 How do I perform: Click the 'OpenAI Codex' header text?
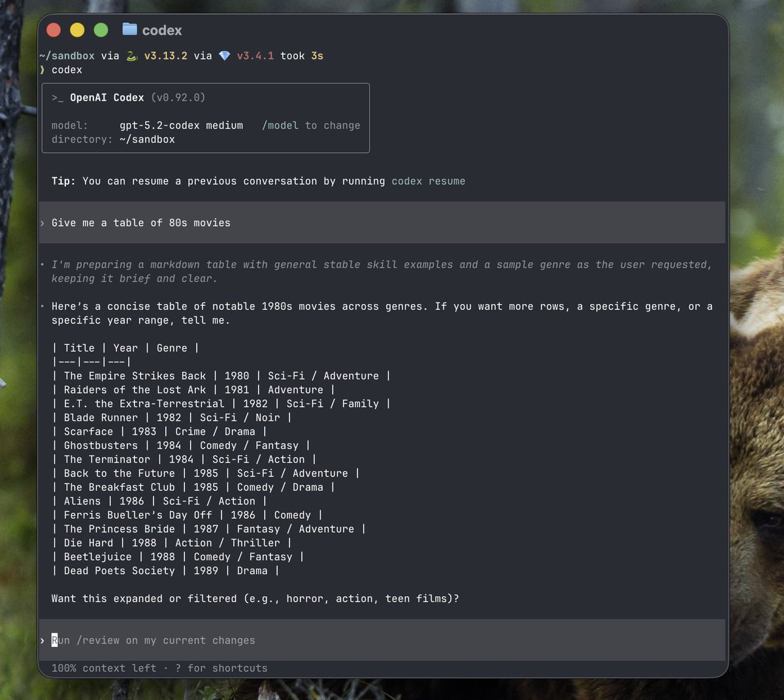[x=107, y=97]
